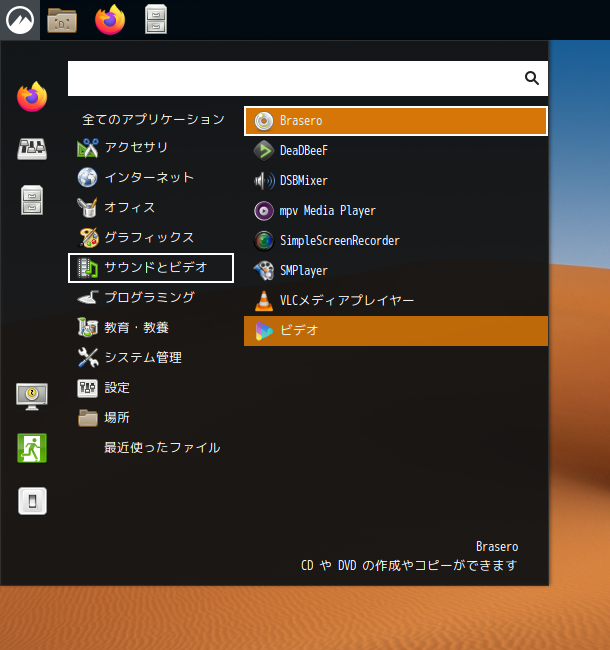Open the グラフィックス category
The height and width of the screenshot is (650, 610).
pos(151,238)
